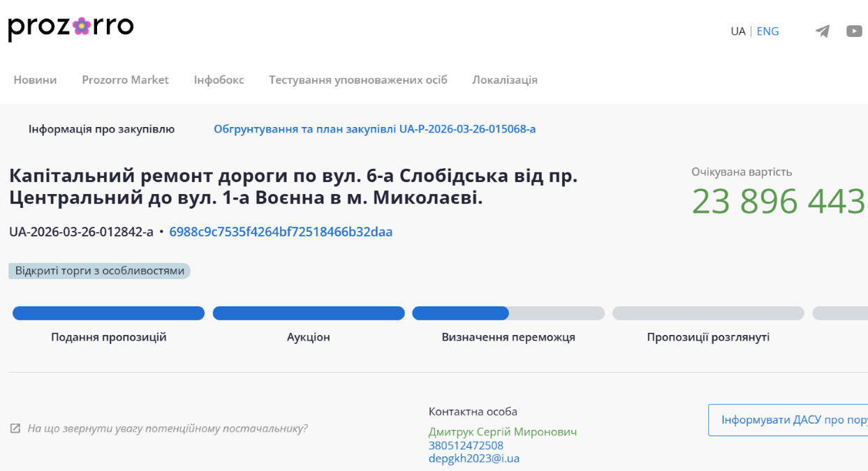Click the Prozorro logo
Screen dimensions: 868x471
(x=71, y=28)
